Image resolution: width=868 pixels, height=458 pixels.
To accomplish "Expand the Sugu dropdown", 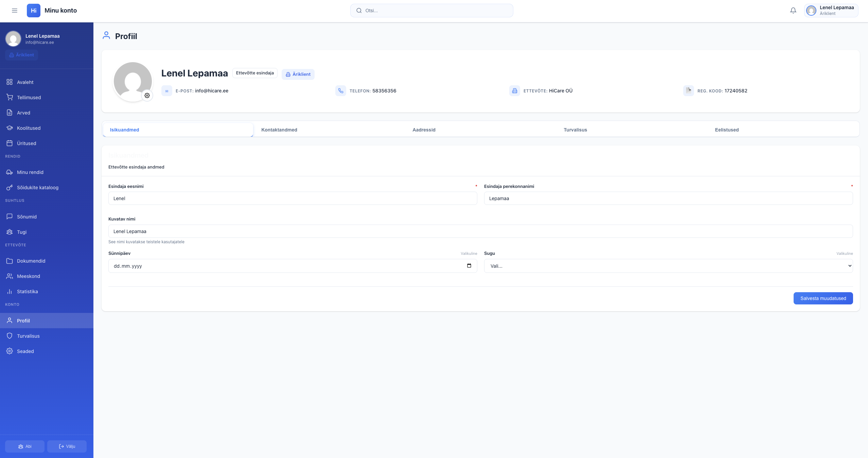I will click(x=668, y=266).
